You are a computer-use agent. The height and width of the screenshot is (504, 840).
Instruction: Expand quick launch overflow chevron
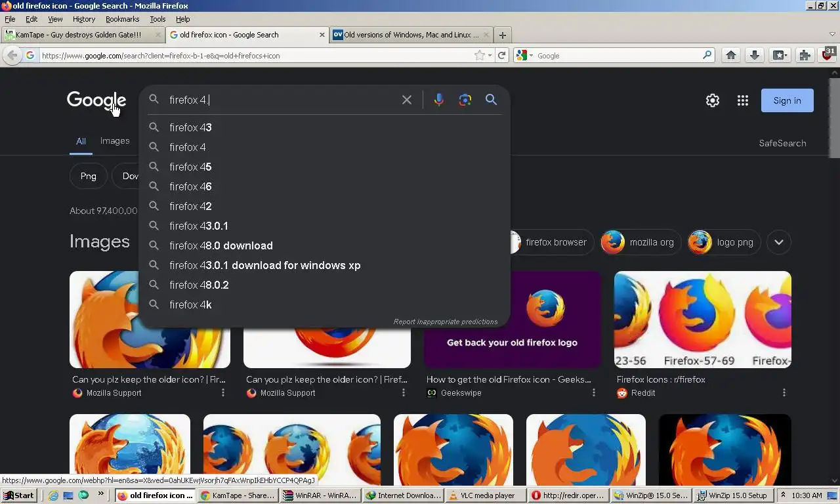(x=100, y=494)
